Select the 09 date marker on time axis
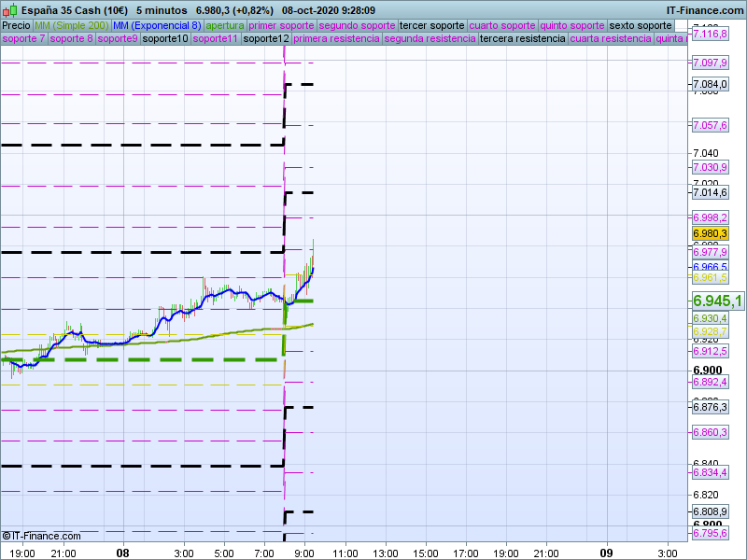The height and width of the screenshot is (560, 747). pyautogui.click(x=606, y=552)
